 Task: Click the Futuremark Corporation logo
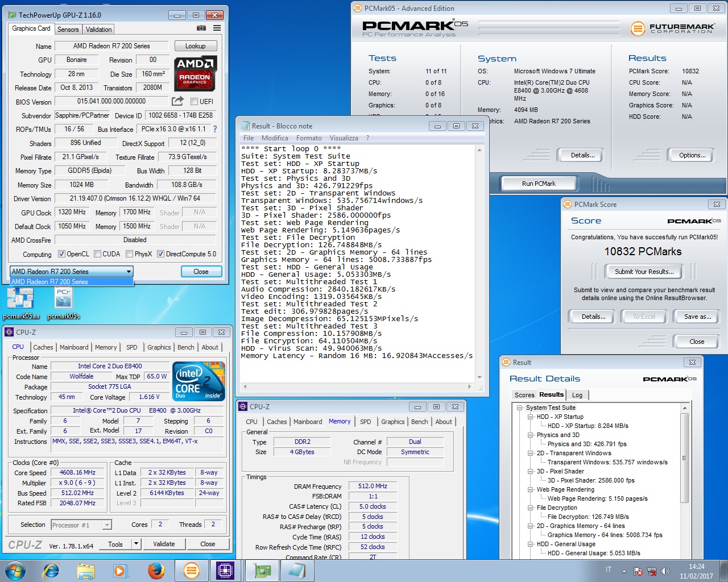coord(673,28)
